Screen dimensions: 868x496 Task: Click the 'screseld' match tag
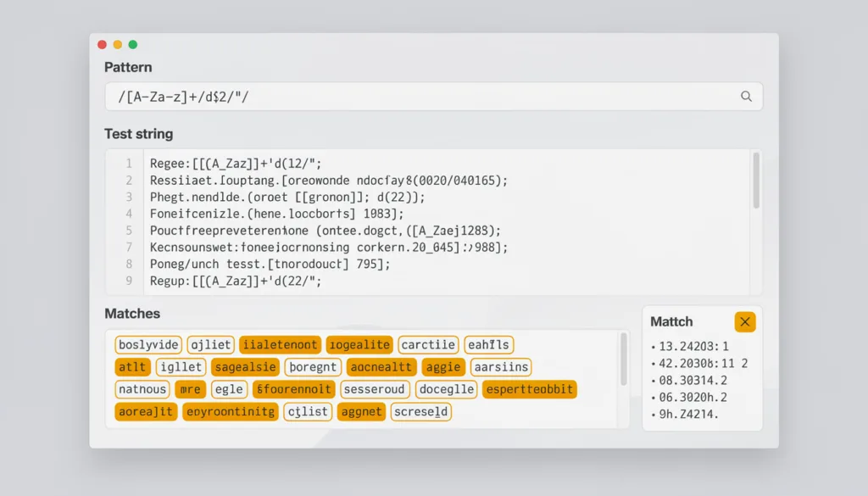coord(420,412)
